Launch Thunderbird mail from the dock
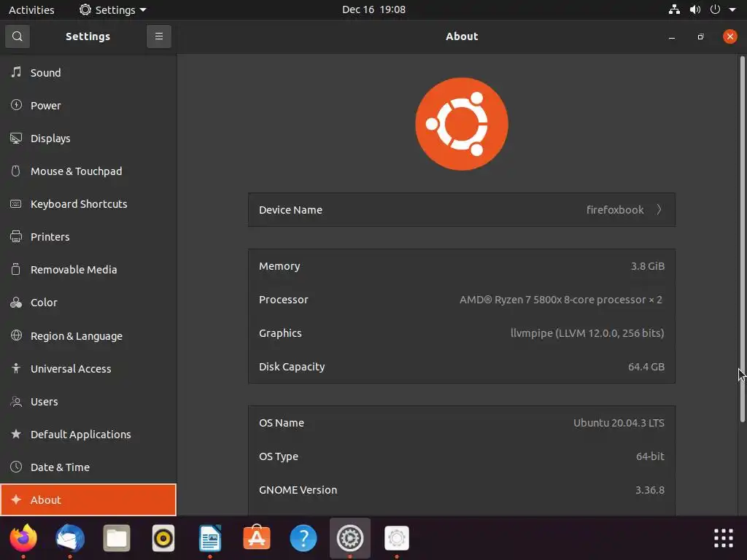 click(69, 538)
